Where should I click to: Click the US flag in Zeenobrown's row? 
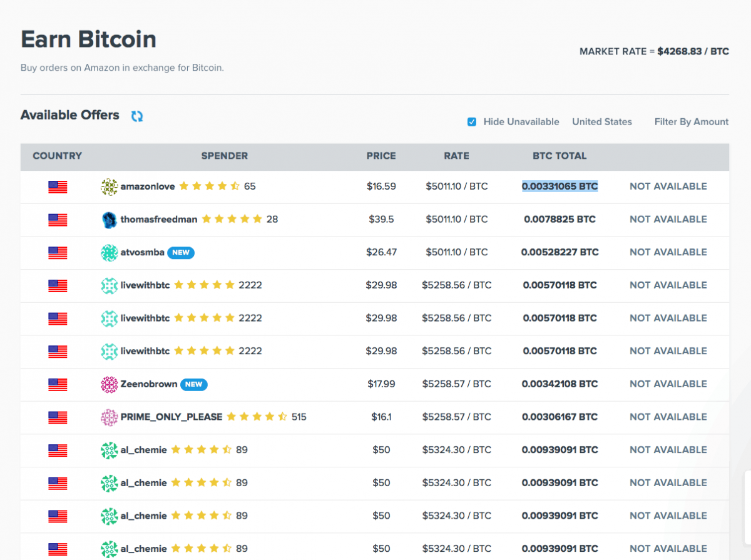pos(58,384)
